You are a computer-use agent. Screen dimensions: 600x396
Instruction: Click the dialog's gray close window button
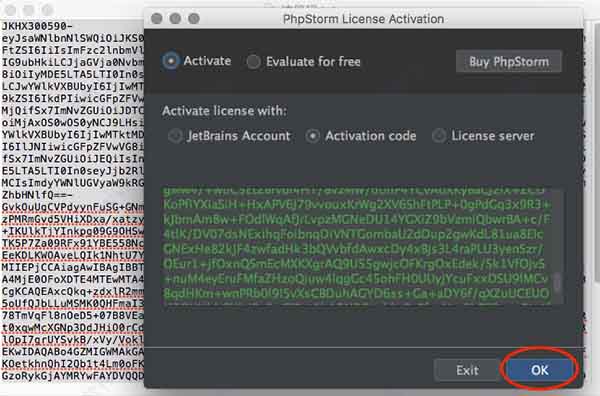click(x=157, y=18)
